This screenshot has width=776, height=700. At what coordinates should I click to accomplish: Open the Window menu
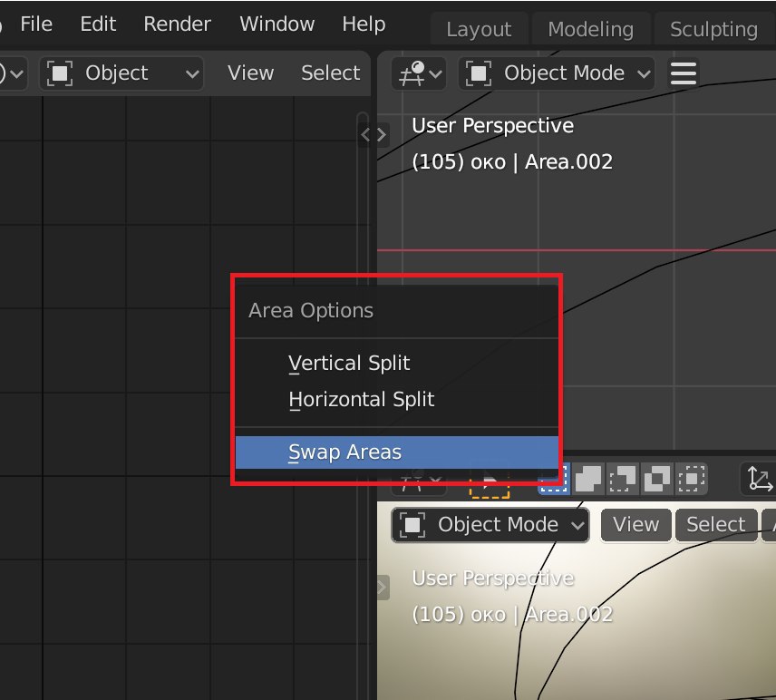tap(277, 24)
